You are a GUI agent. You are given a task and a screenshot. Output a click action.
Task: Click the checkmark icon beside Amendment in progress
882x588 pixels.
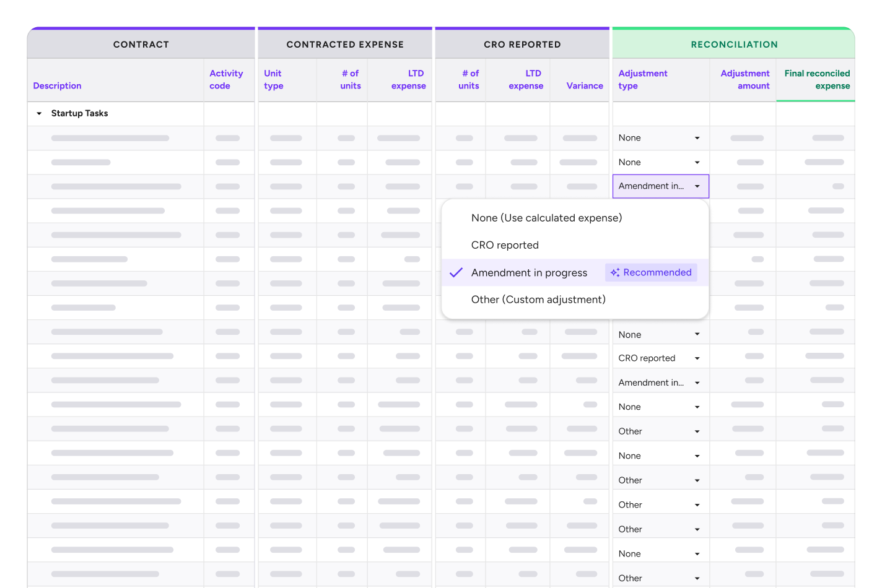[456, 273]
